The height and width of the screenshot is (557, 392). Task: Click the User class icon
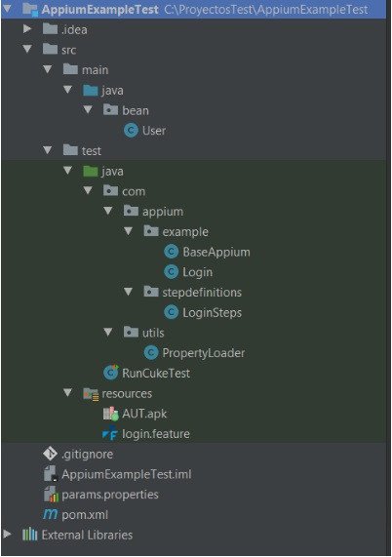click(x=131, y=131)
